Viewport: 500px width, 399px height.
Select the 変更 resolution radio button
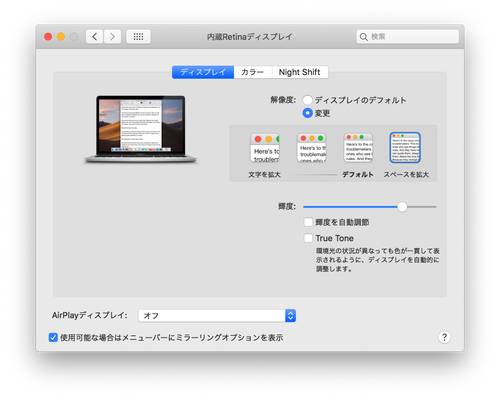[x=307, y=113]
